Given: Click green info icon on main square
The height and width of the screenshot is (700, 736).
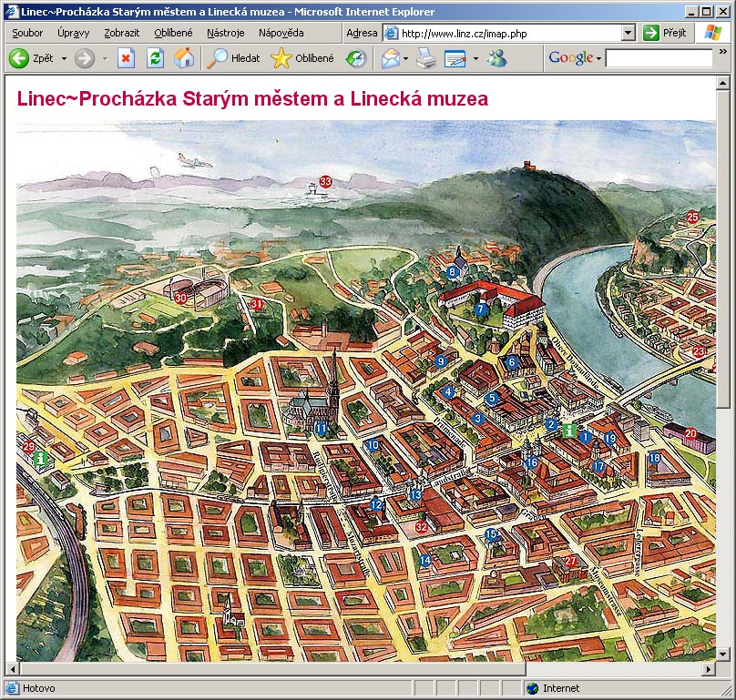Looking at the screenshot, I should 569,430.
